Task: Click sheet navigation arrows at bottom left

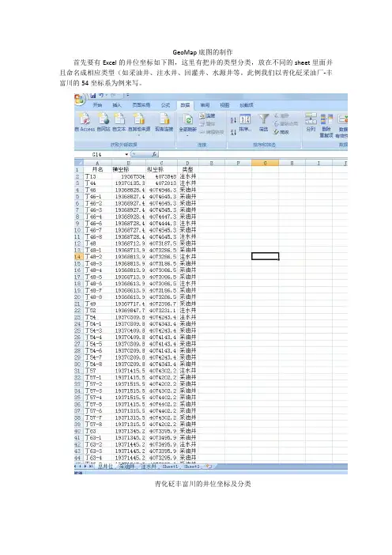Action: [x=84, y=466]
